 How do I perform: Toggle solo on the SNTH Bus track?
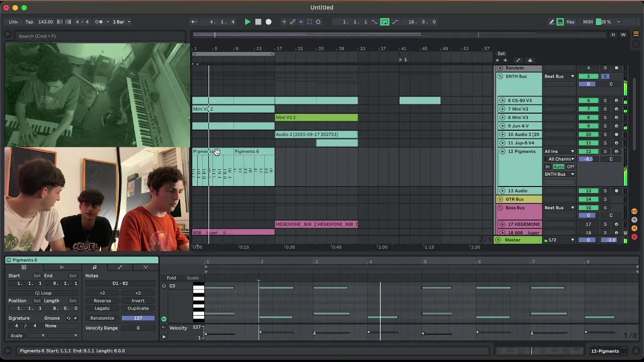(605, 76)
